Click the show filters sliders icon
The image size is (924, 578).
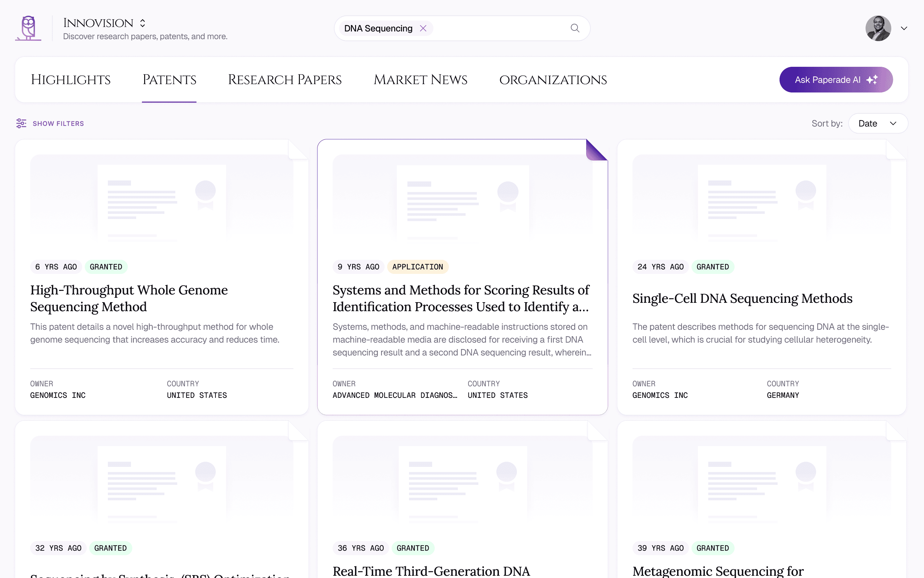[21, 123]
